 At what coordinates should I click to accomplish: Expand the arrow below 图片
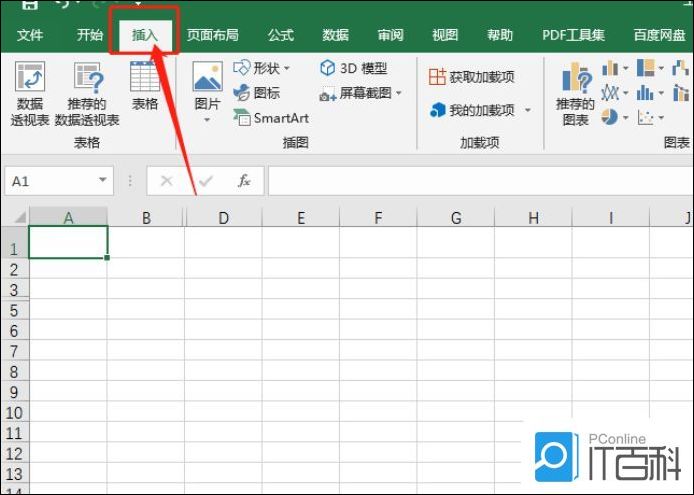coord(207,120)
